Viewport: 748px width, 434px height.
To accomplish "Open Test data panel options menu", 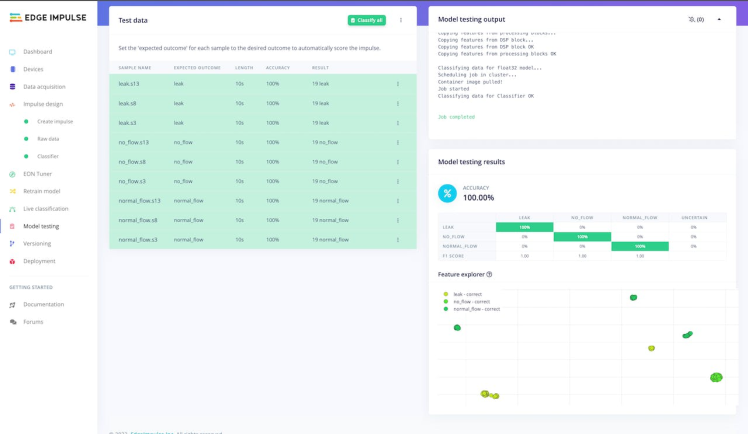I will point(401,20).
